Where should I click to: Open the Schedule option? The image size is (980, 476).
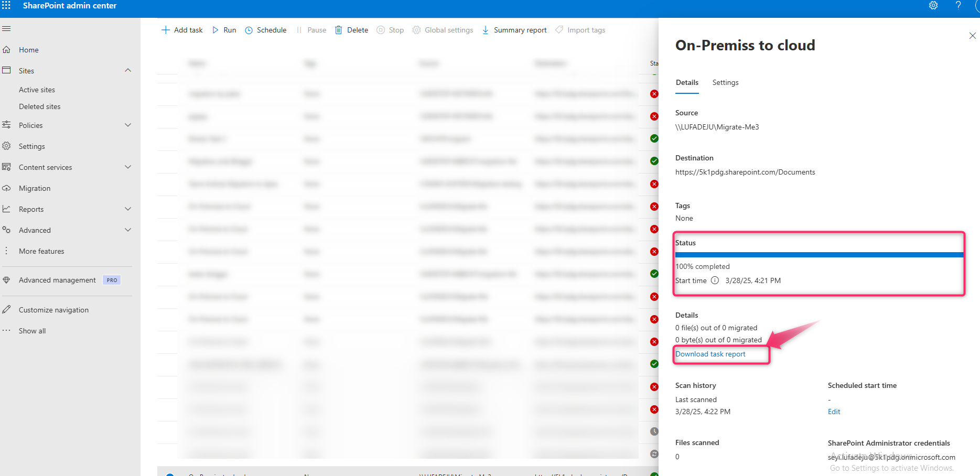tap(266, 30)
